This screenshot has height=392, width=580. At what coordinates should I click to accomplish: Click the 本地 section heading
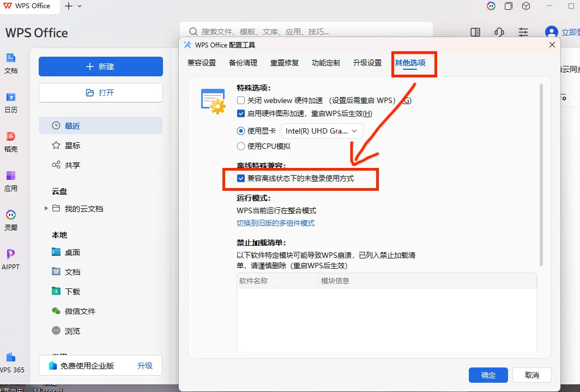point(59,235)
